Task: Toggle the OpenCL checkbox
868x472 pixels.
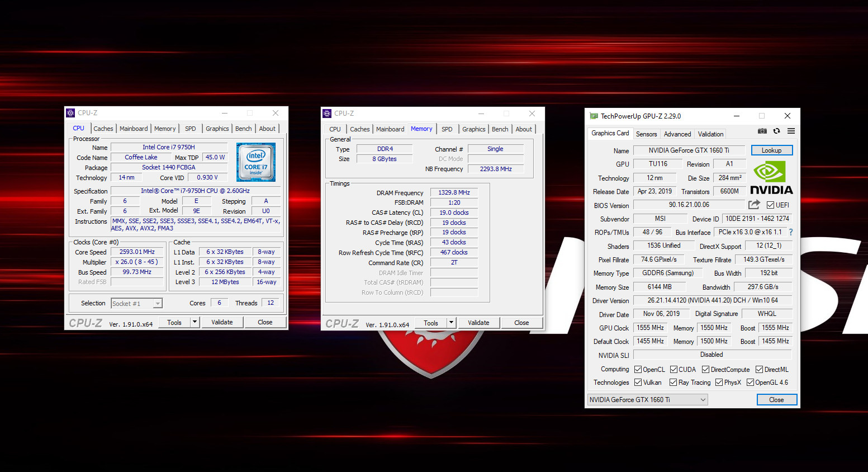Action: click(x=638, y=370)
